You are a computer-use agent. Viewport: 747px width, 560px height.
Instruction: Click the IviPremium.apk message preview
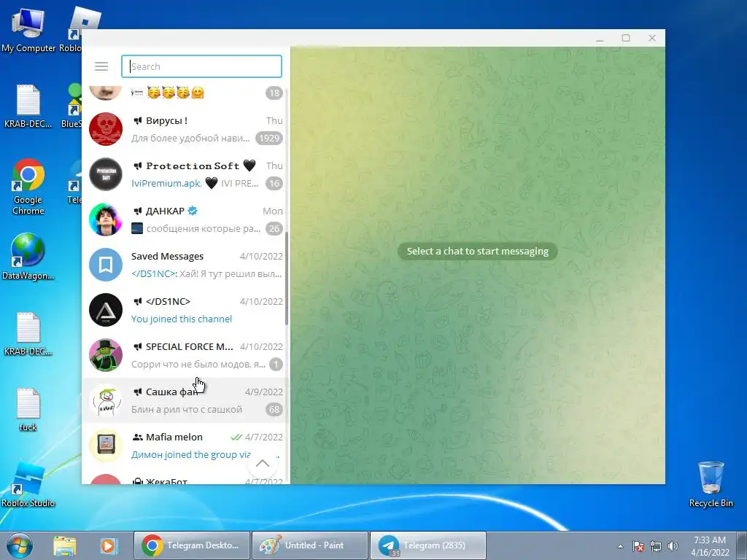pyautogui.click(x=195, y=183)
